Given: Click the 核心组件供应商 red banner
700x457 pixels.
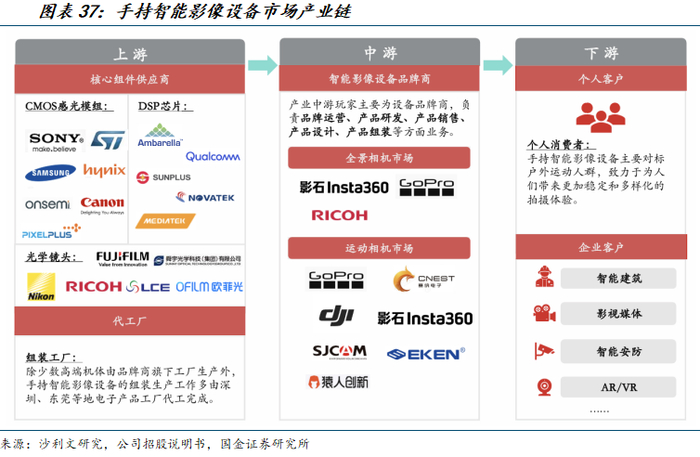Looking at the screenshot, I should (130, 79).
